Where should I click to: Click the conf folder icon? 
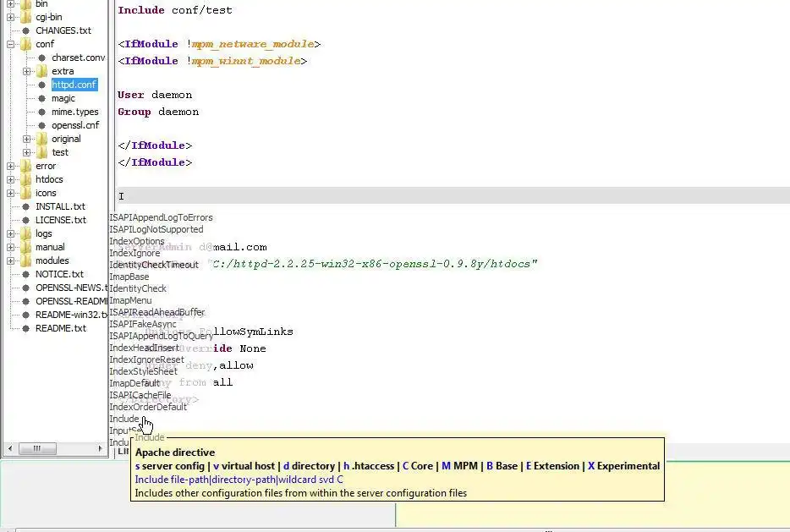[x=25, y=44]
